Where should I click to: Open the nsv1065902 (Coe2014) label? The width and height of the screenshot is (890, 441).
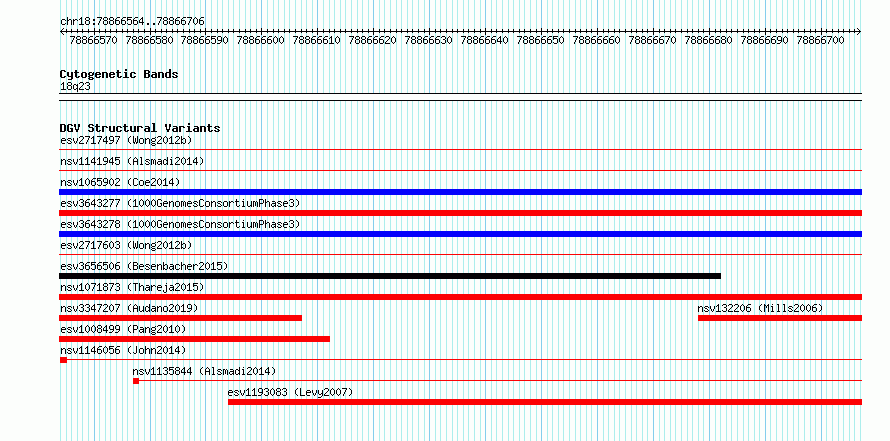pos(120,182)
